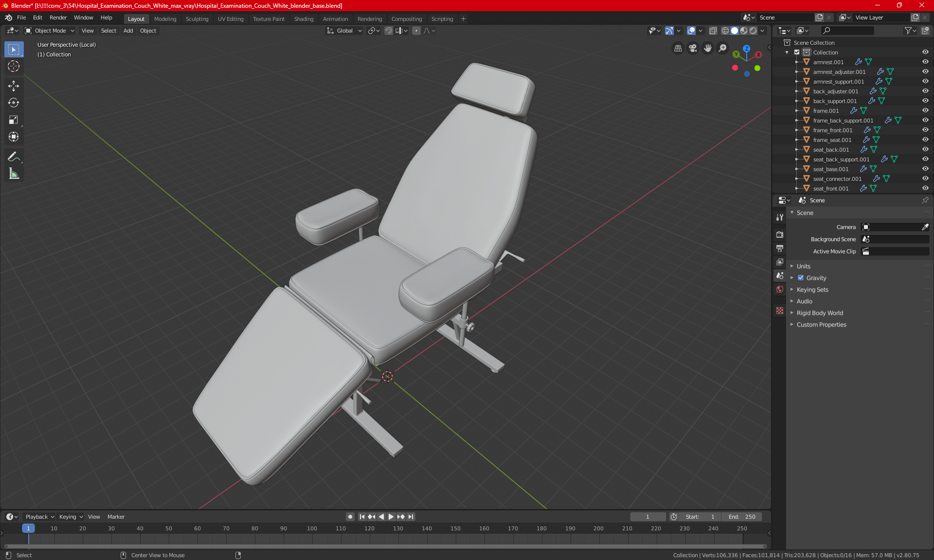
Task: Expand the Units panel
Action: point(803,266)
